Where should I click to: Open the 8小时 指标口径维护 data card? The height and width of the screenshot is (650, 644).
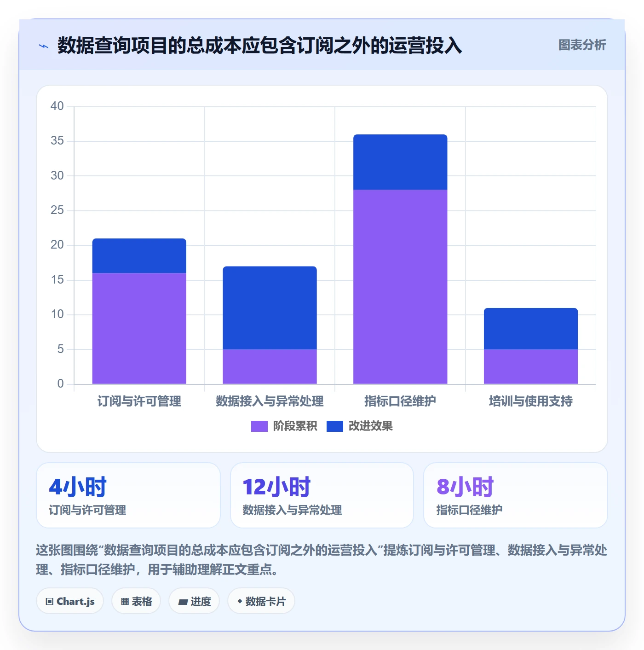click(x=516, y=495)
